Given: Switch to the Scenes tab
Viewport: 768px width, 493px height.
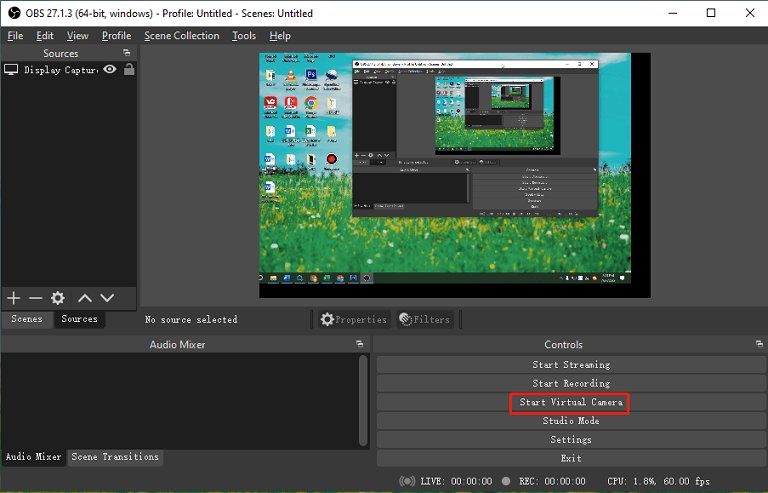Looking at the screenshot, I should tap(27, 319).
